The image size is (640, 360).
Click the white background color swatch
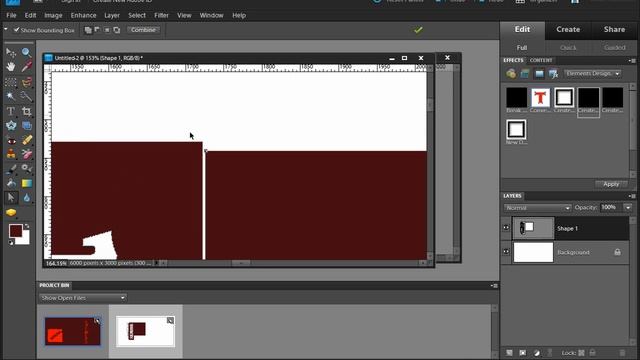(x=25, y=240)
